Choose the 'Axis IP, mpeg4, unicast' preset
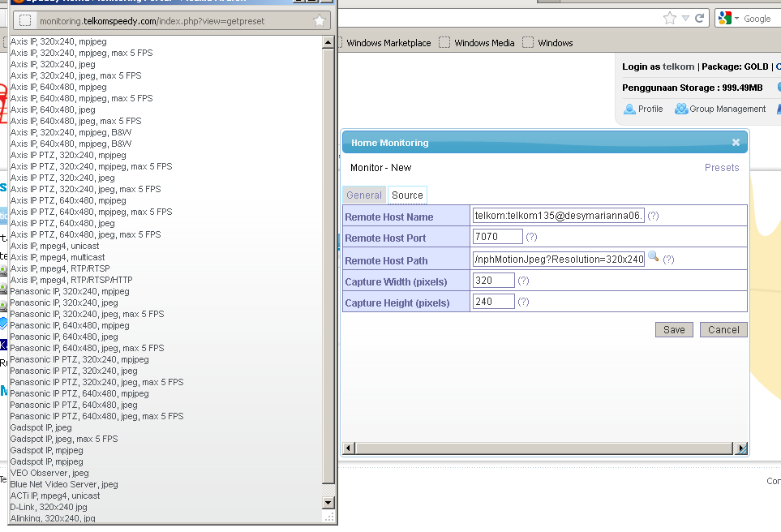The width and height of the screenshot is (781, 532). click(x=55, y=246)
